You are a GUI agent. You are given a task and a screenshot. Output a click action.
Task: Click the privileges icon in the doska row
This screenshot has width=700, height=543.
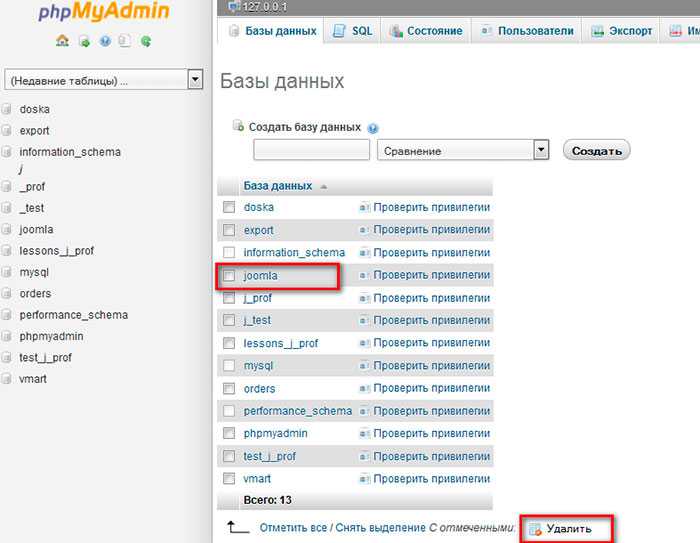point(365,207)
